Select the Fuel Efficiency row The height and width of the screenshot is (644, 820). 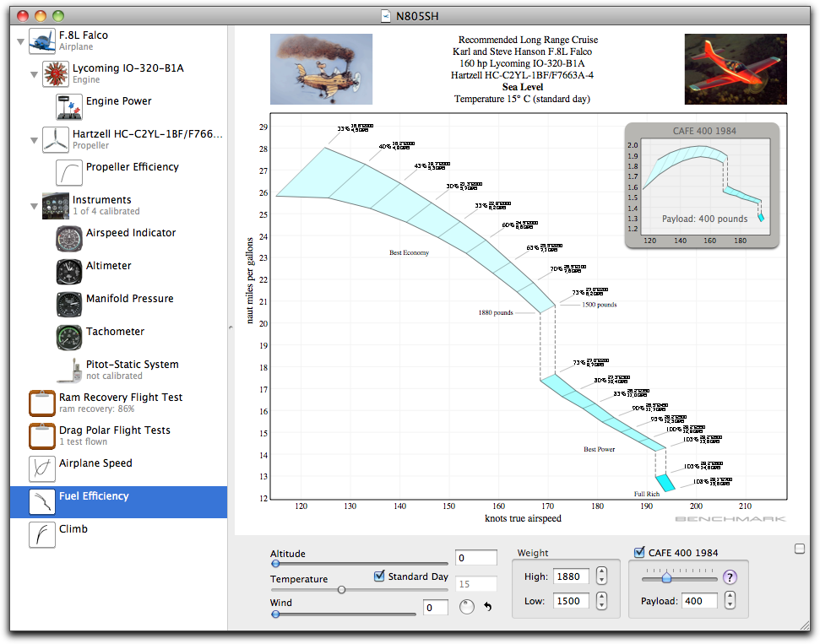pos(119,502)
